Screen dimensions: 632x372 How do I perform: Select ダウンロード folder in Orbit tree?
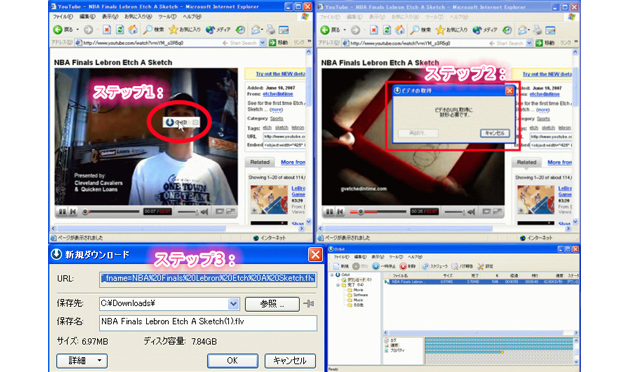tap(356, 280)
